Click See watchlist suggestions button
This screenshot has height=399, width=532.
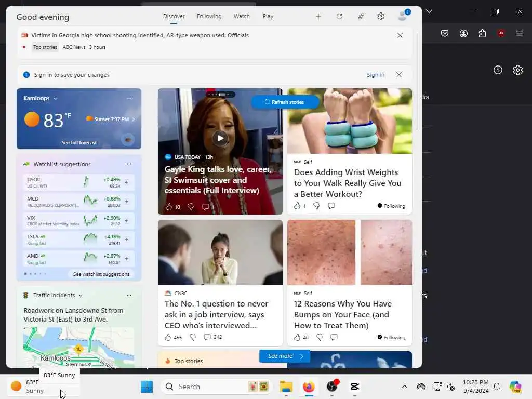(101, 274)
